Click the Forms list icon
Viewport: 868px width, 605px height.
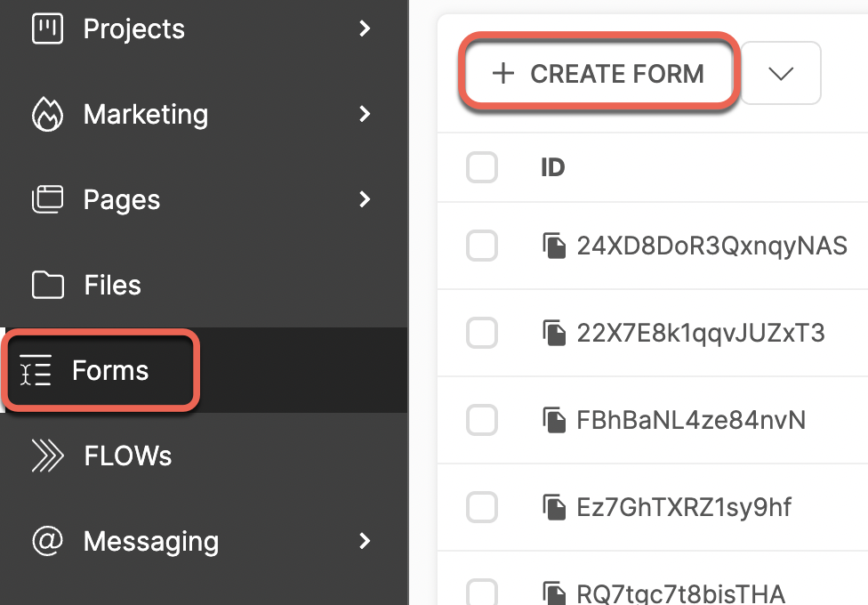coord(36,370)
